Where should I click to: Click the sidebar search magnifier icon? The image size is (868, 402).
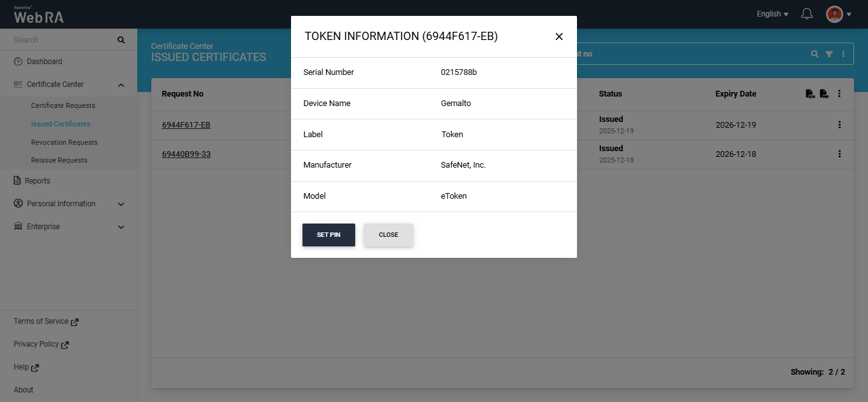pyautogui.click(x=121, y=40)
